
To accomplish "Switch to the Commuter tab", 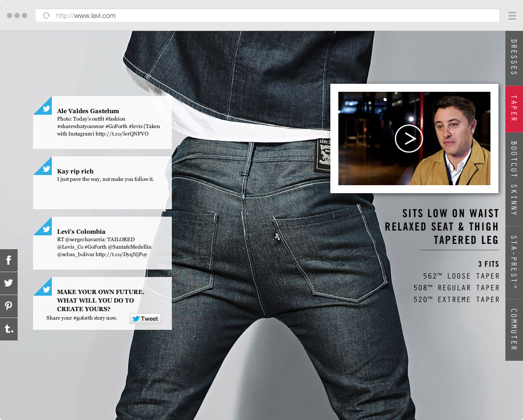I will click(514, 330).
